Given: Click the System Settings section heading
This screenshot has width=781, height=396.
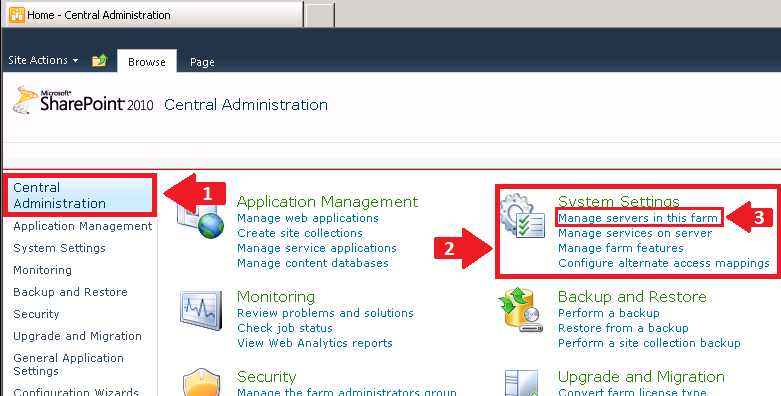Looking at the screenshot, I should [x=619, y=201].
